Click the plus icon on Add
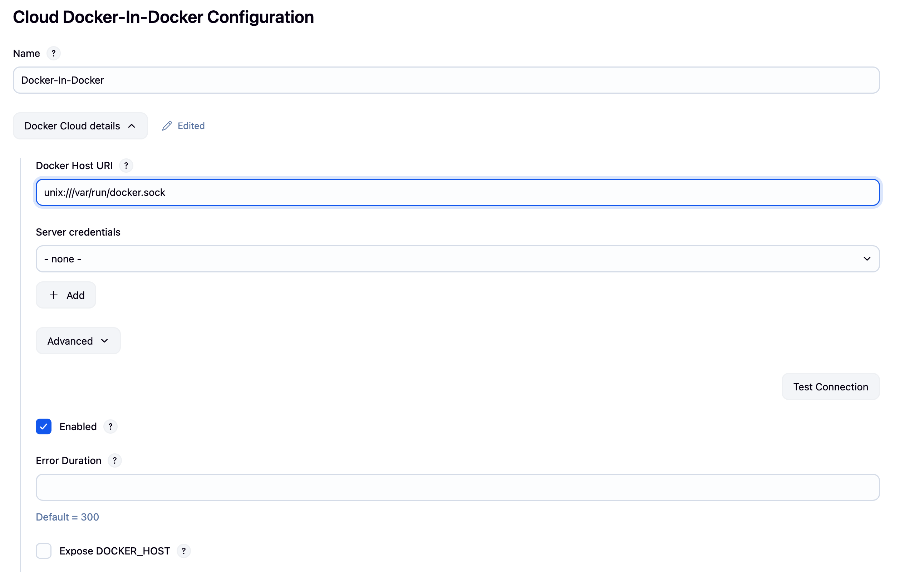This screenshot has width=924, height=572. [x=54, y=295]
